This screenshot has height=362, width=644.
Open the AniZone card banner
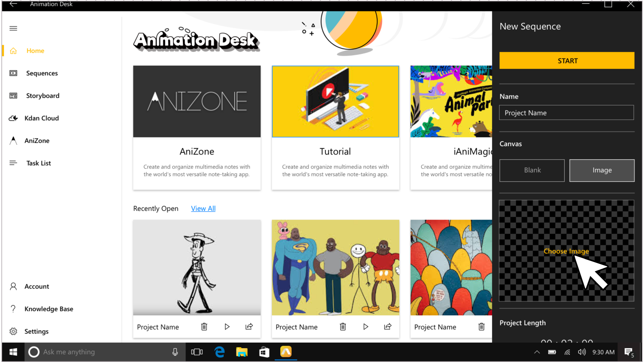(197, 102)
